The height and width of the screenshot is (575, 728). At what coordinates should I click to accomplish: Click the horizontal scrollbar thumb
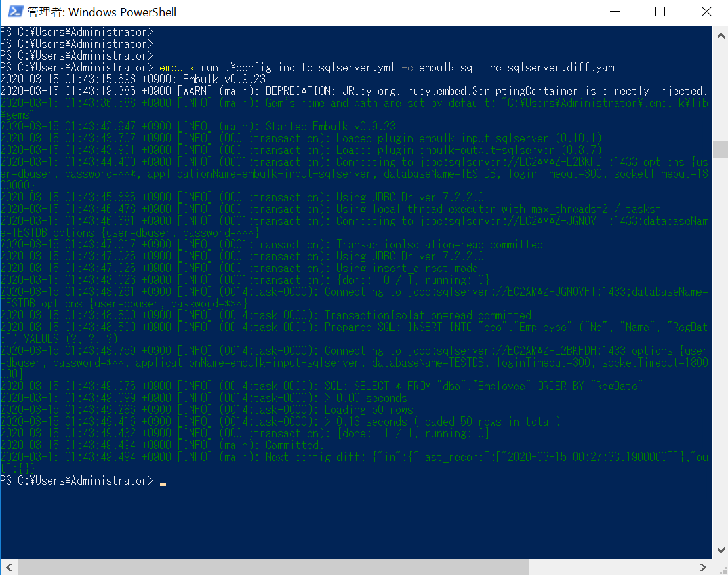273,567
